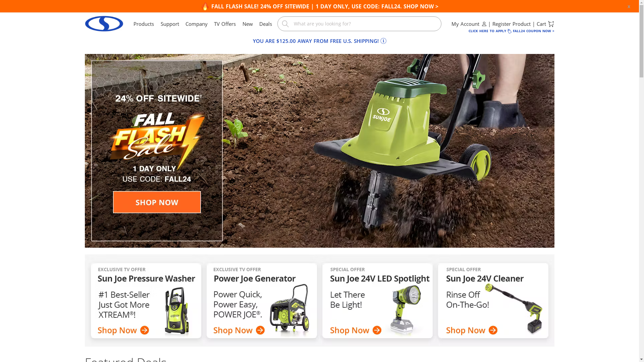Open the shopping cart icon
Screen dimensions: 644x362
(551, 24)
